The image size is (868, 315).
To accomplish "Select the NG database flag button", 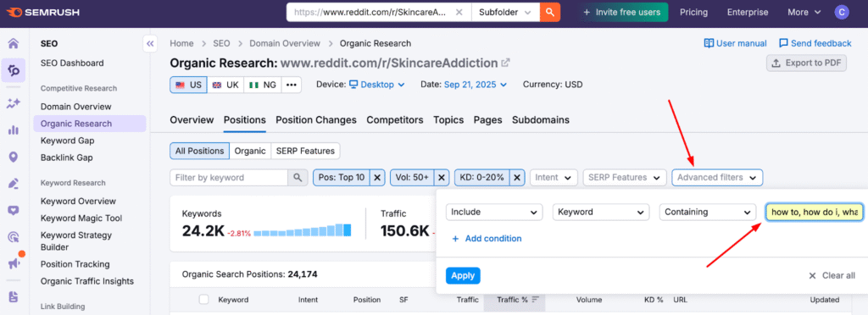I will click(263, 86).
